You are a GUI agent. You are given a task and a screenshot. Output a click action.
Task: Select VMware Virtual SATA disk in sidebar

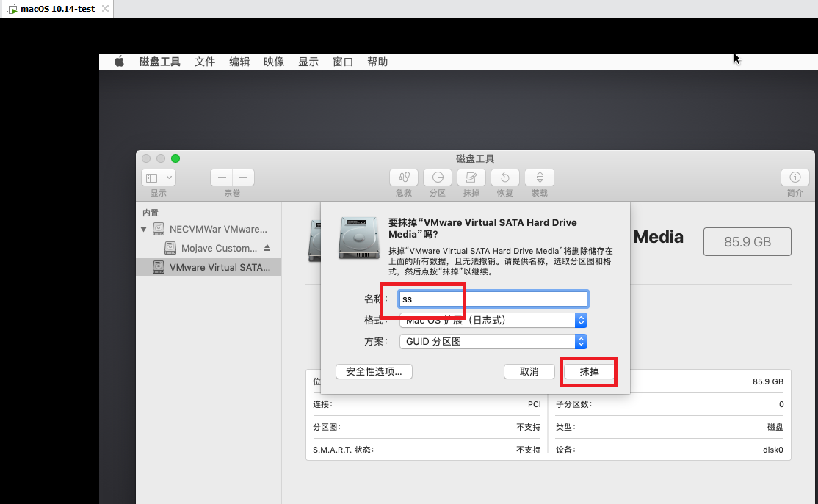209,267
